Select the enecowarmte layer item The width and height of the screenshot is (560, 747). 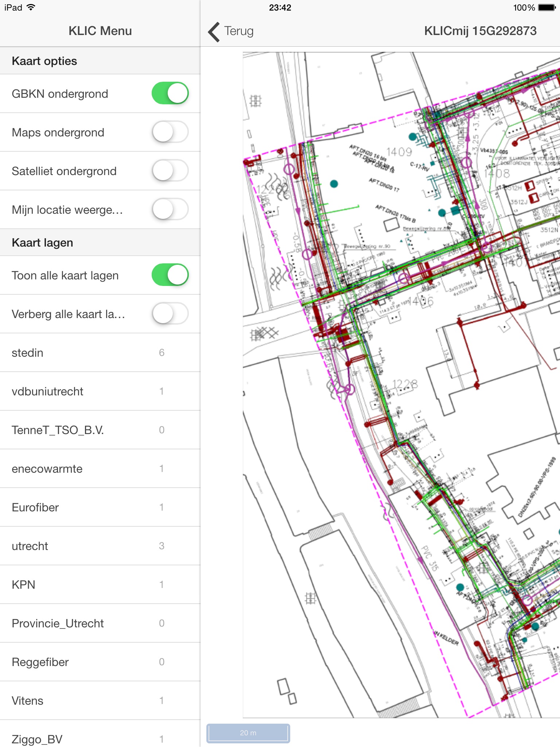point(100,469)
